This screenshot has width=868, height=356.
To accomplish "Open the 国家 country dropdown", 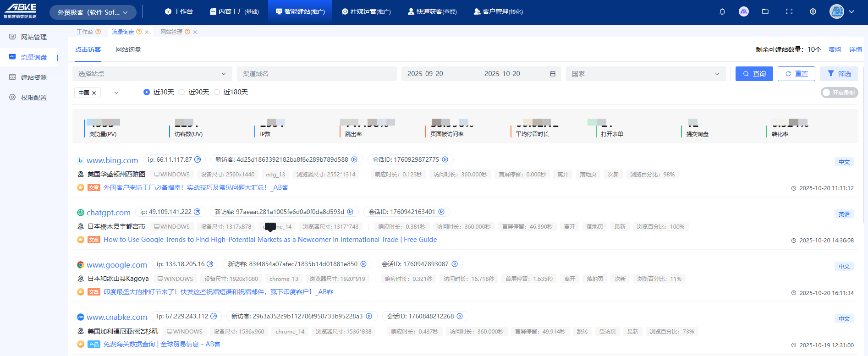I will pos(645,74).
